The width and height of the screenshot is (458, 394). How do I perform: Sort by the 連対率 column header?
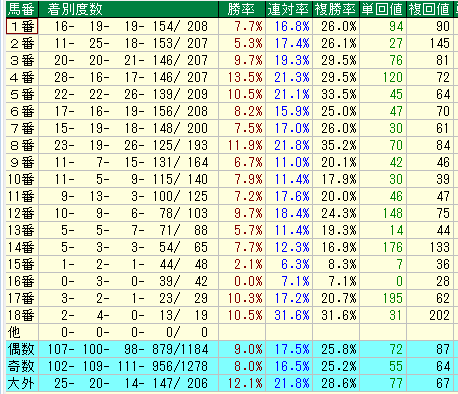289,9
